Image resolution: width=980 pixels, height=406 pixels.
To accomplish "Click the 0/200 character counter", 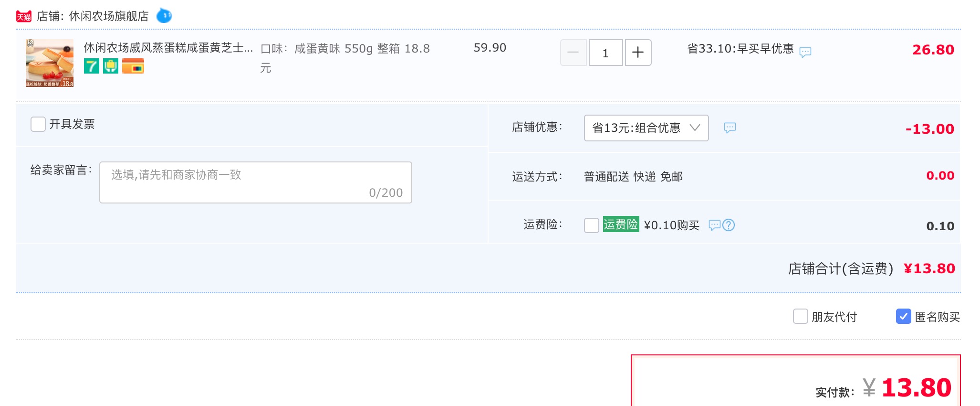I will 386,193.
